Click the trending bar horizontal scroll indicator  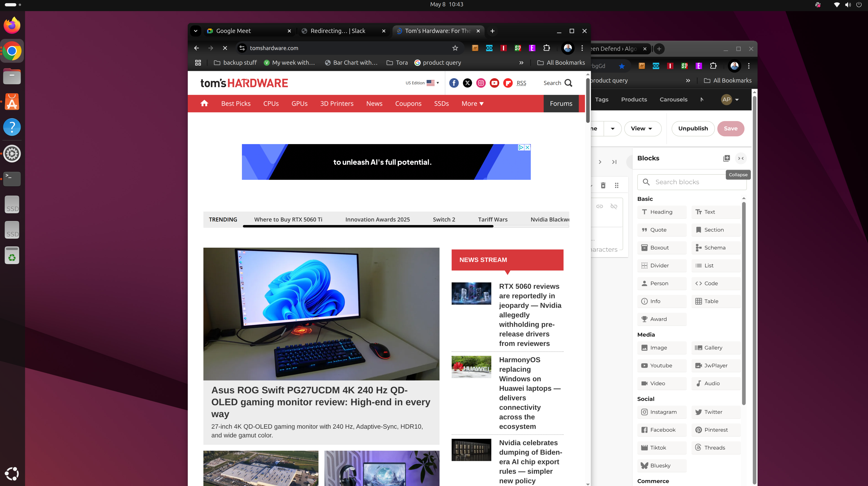(x=368, y=227)
